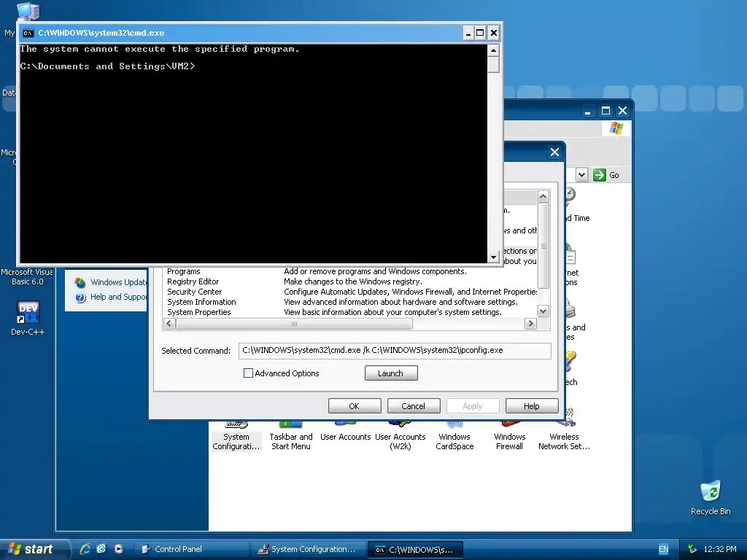Click the cmd window vertical scrollbar thumb
The height and width of the screenshot is (560, 747).
494,65
